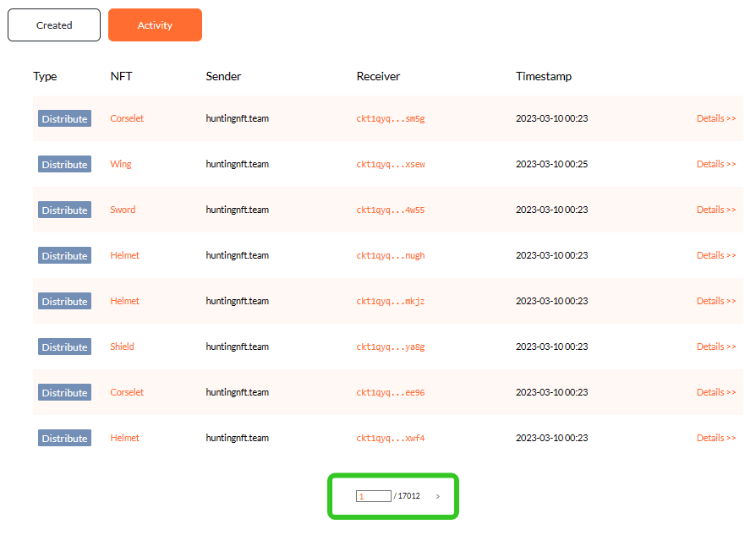The height and width of the screenshot is (535, 756).
Task: Switch to the Created tab
Action: click(x=54, y=25)
